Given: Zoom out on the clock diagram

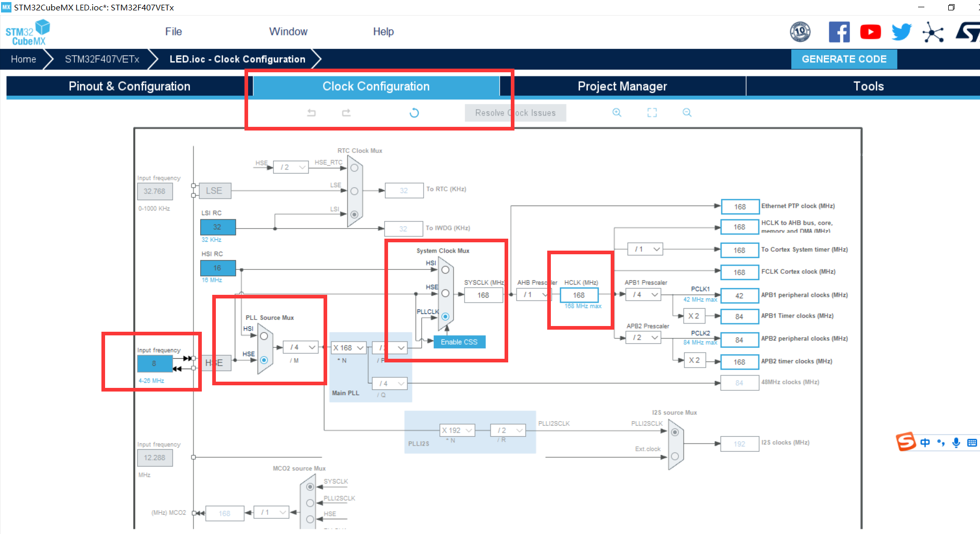Looking at the screenshot, I should click(x=687, y=112).
